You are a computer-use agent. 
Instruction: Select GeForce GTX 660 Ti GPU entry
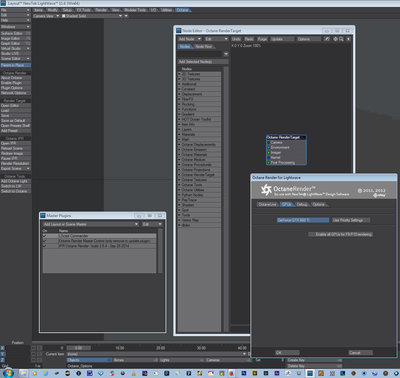303,220
